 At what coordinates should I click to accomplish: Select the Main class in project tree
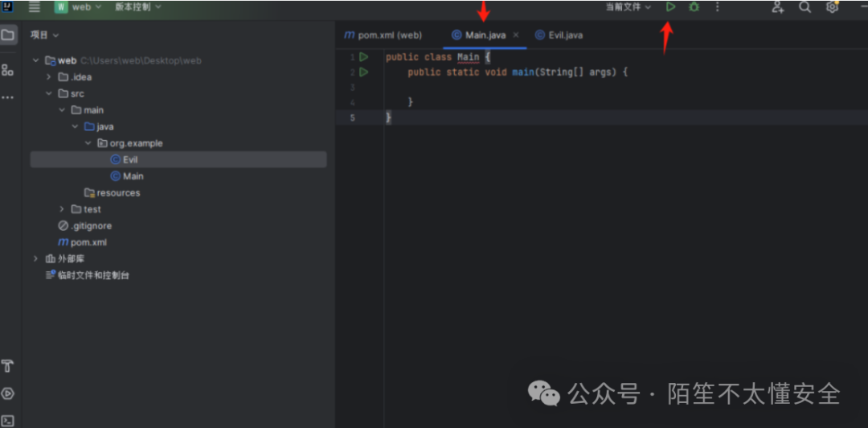coord(178,176)
